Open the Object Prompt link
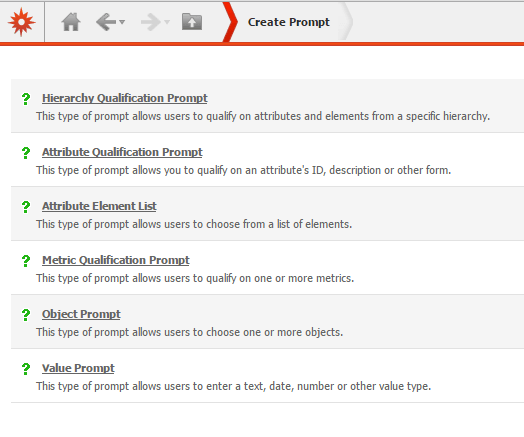The height and width of the screenshot is (437, 524). [81, 314]
